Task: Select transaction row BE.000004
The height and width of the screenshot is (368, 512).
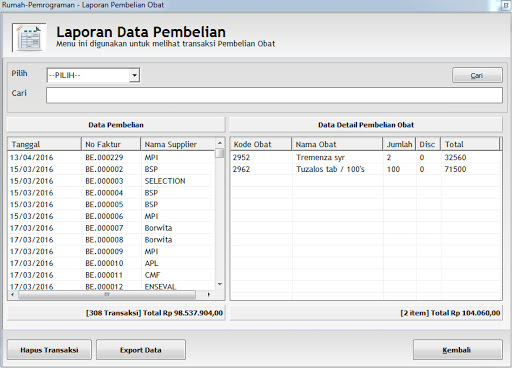Action: click(111, 193)
